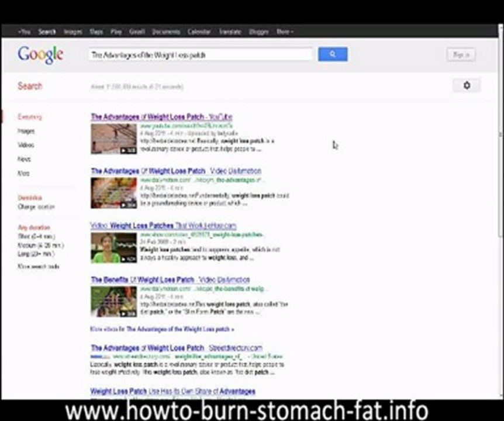Open the settings gear options

pos(467,85)
